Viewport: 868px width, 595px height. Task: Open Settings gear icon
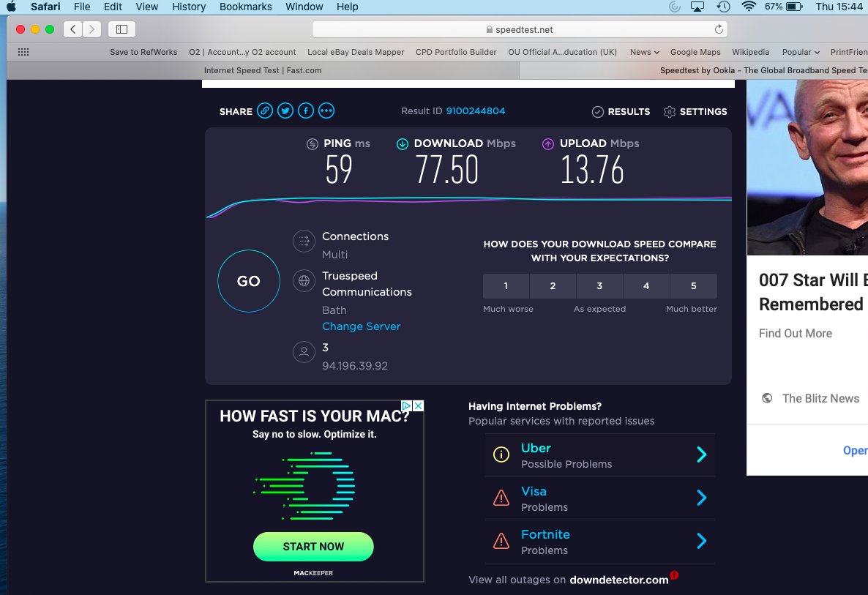(669, 112)
